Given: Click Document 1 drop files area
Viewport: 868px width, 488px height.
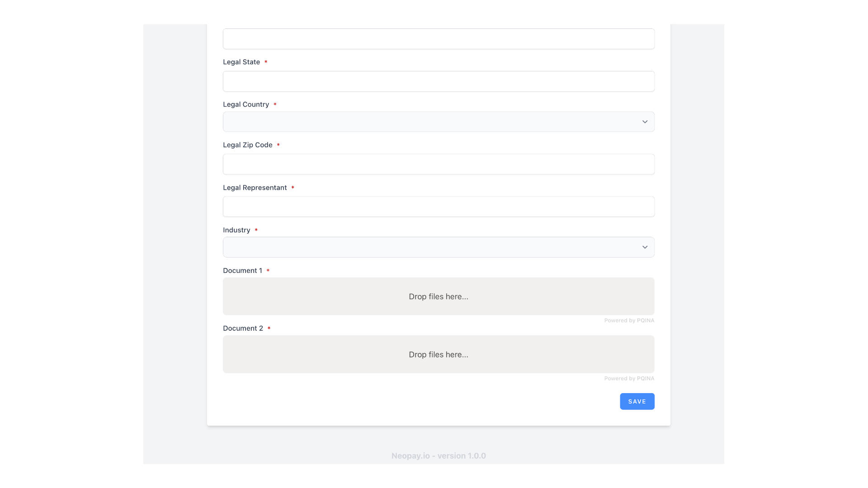Looking at the screenshot, I should pos(438,296).
